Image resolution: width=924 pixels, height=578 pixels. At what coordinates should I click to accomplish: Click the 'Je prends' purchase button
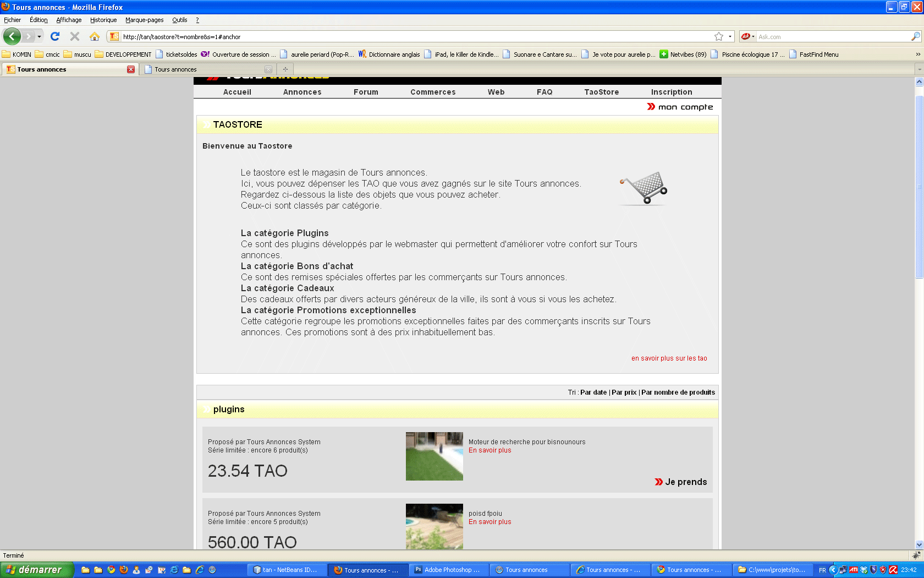[681, 482]
